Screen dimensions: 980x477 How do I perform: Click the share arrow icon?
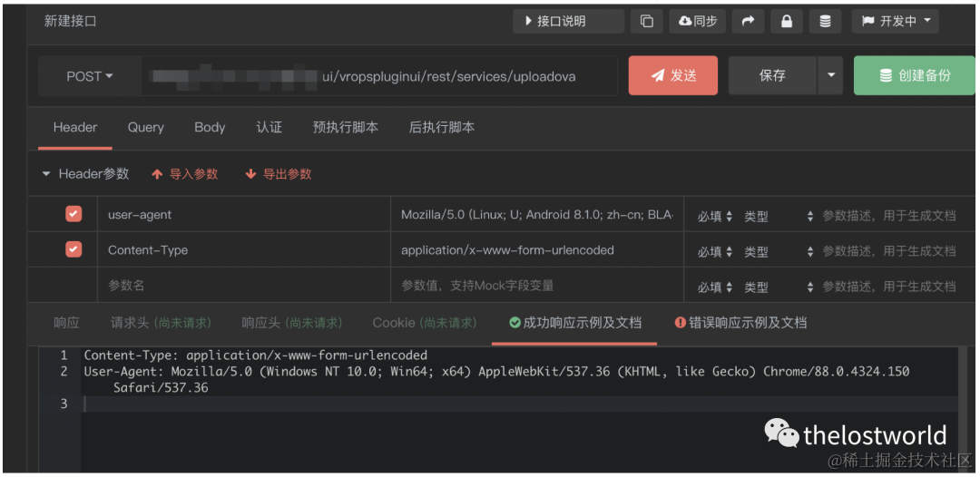point(748,21)
